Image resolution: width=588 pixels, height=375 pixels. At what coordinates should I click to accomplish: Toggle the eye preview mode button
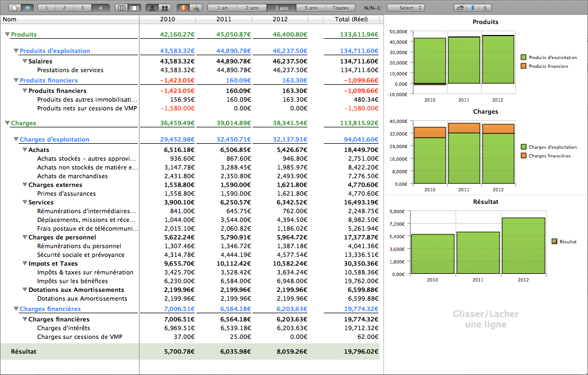coord(27,8)
